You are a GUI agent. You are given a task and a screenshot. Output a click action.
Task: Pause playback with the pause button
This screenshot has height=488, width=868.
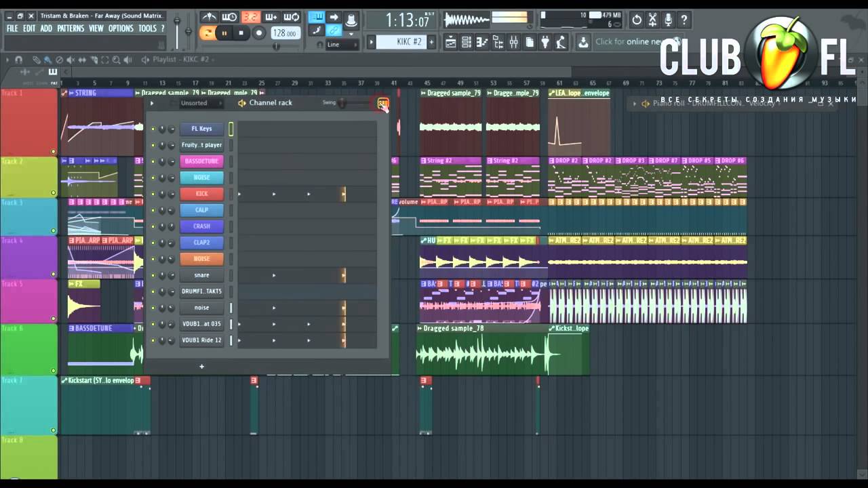224,33
